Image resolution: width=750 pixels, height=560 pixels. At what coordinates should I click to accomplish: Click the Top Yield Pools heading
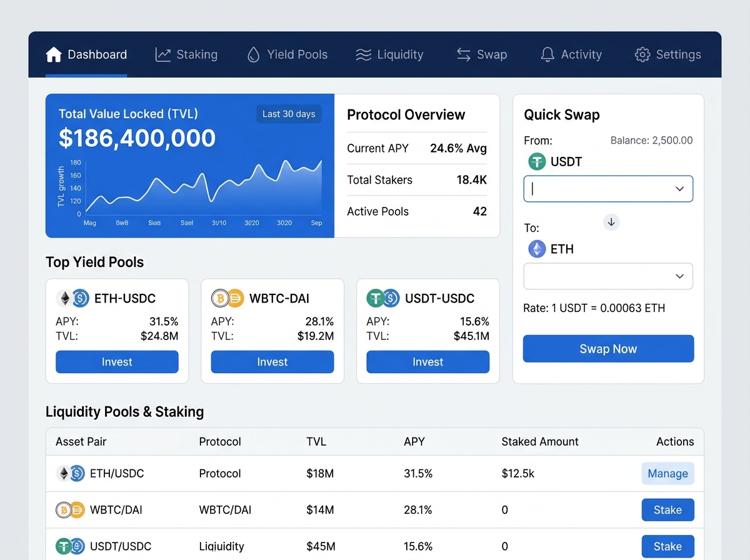tap(95, 262)
